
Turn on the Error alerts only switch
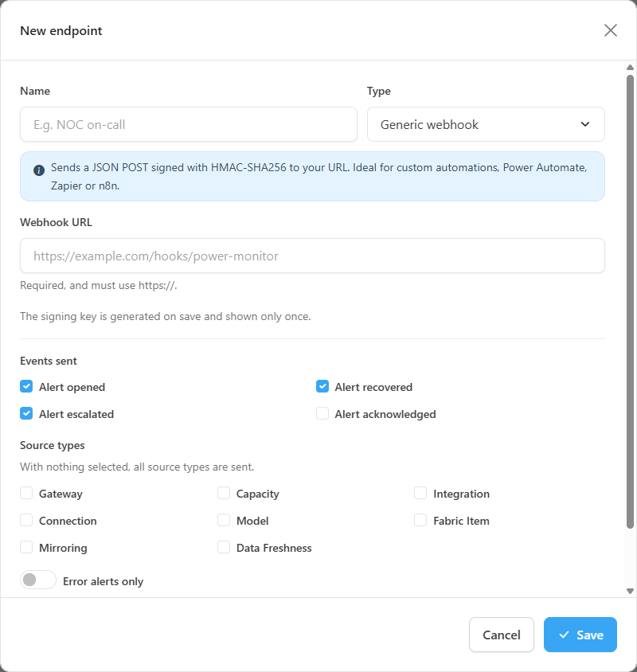(x=38, y=580)
